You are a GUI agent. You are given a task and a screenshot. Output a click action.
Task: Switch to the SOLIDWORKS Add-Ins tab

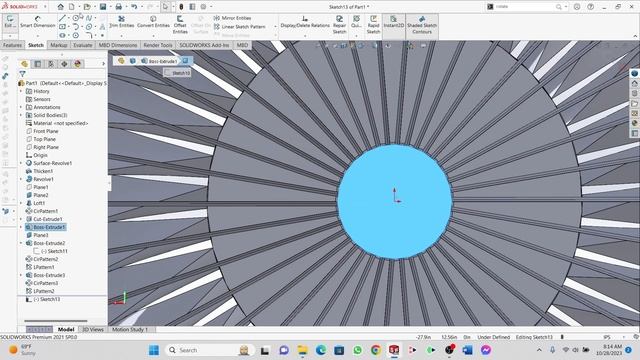pos(204,45)
